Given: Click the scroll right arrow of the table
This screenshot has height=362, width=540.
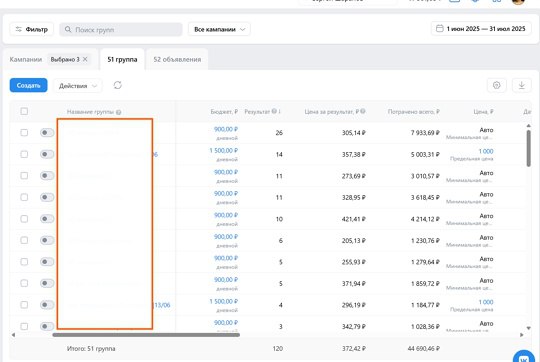Looking at the screenshot, I should (522, 335).
